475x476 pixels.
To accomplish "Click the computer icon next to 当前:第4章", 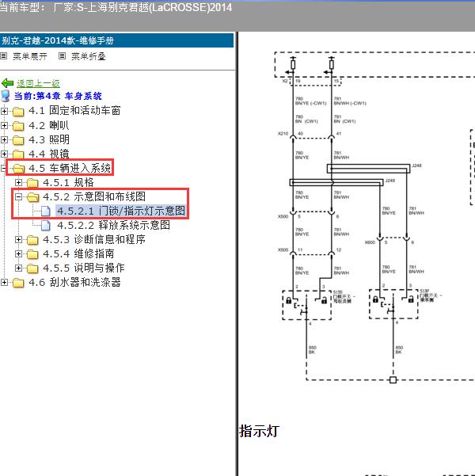I will point(6,96).
